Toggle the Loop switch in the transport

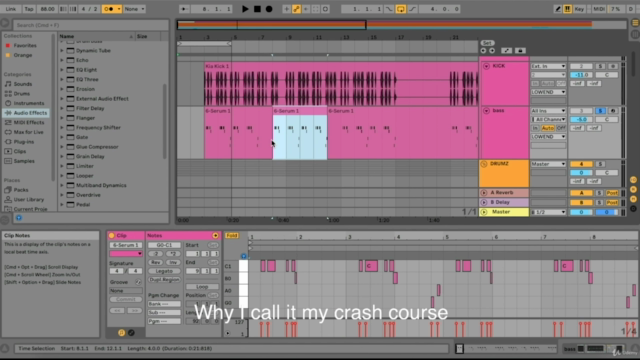click(x=400, y=9)
